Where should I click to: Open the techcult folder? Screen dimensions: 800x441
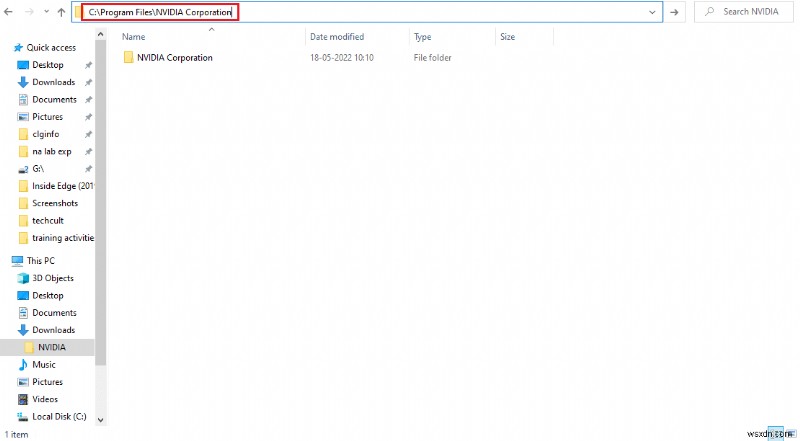[48, 220]
